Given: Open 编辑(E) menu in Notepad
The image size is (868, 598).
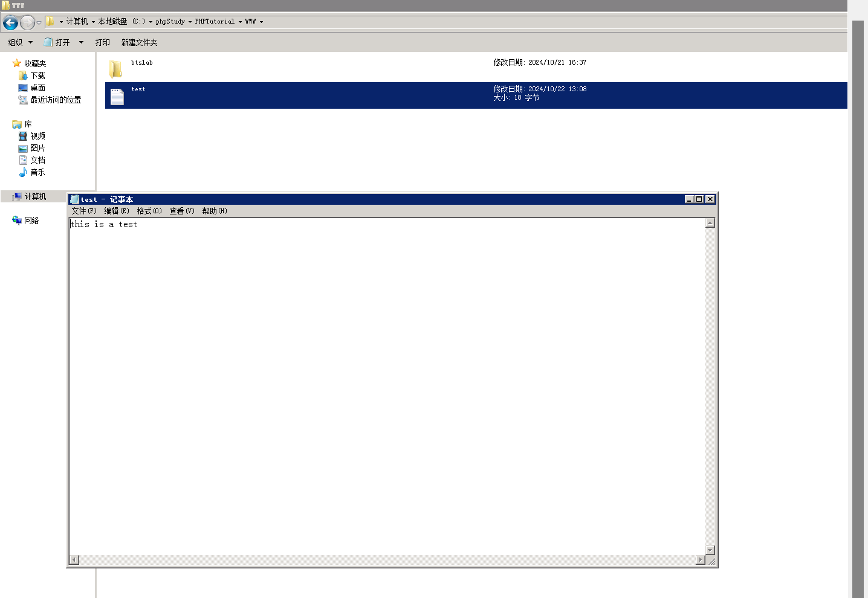Looking at the screenshot, I should [x=117, y=211].
